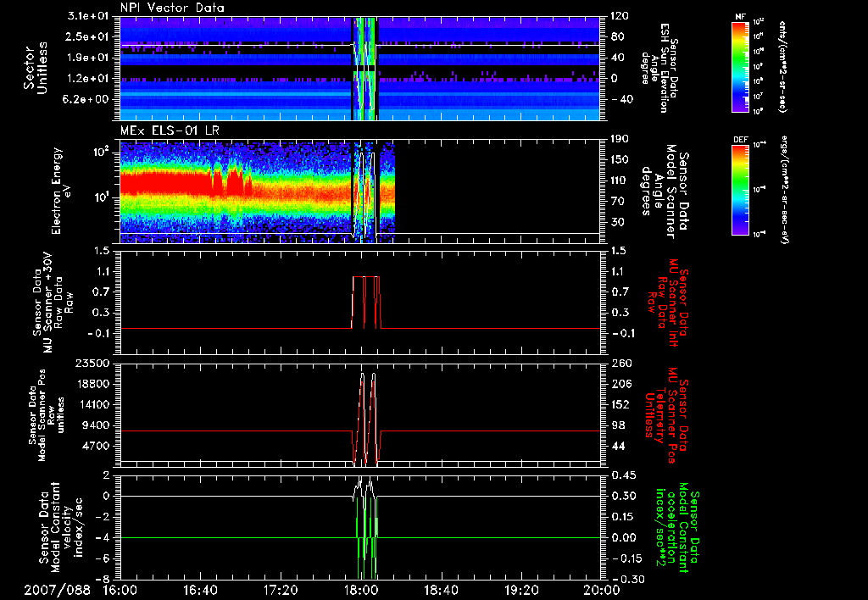The width and height of the screenshot is (868, 600).
Task: Click the 18:00 time axis label
Action: point(361,590)
